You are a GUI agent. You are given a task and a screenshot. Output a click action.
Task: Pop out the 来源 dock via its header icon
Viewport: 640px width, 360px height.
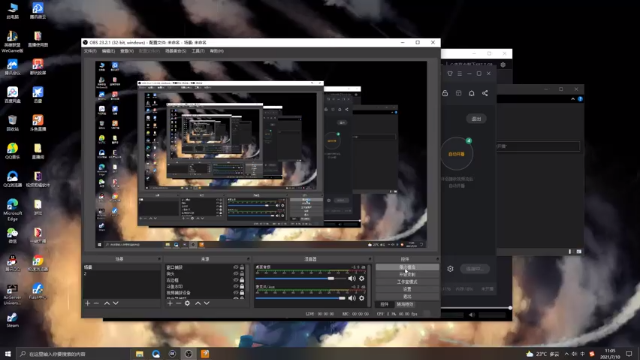(x=248, y=259)
